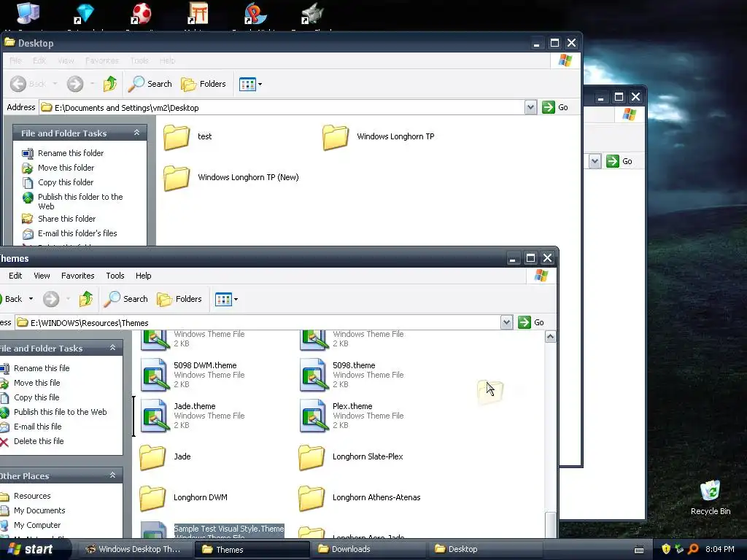Image resolution: width=747 pixels, height=560 pixels.
Task: Click Go button in the background window
Action: [x=619, y=161]
